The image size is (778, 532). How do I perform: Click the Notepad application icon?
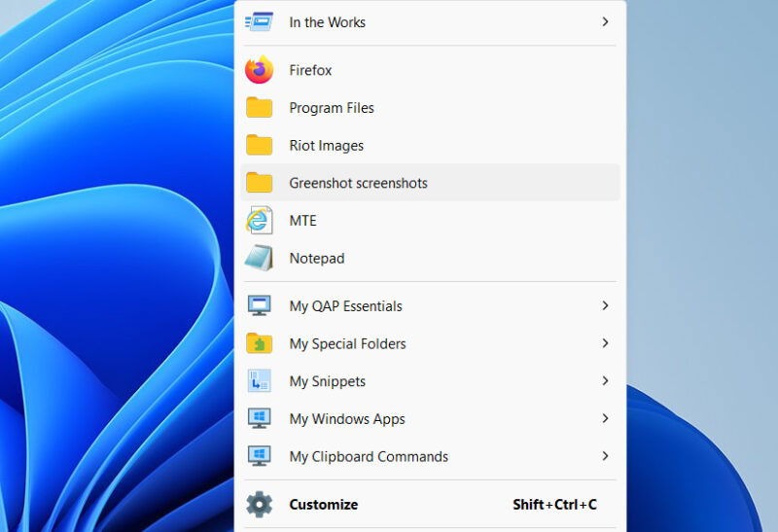(x=259, y=259)
